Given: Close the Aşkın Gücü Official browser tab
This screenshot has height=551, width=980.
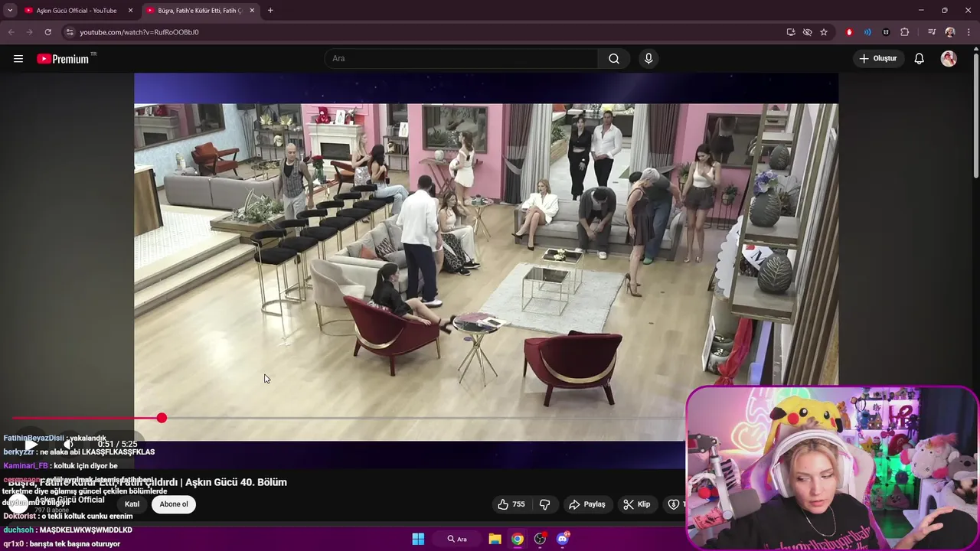Looking at the screenshot, I should click(x=130, y=11).
